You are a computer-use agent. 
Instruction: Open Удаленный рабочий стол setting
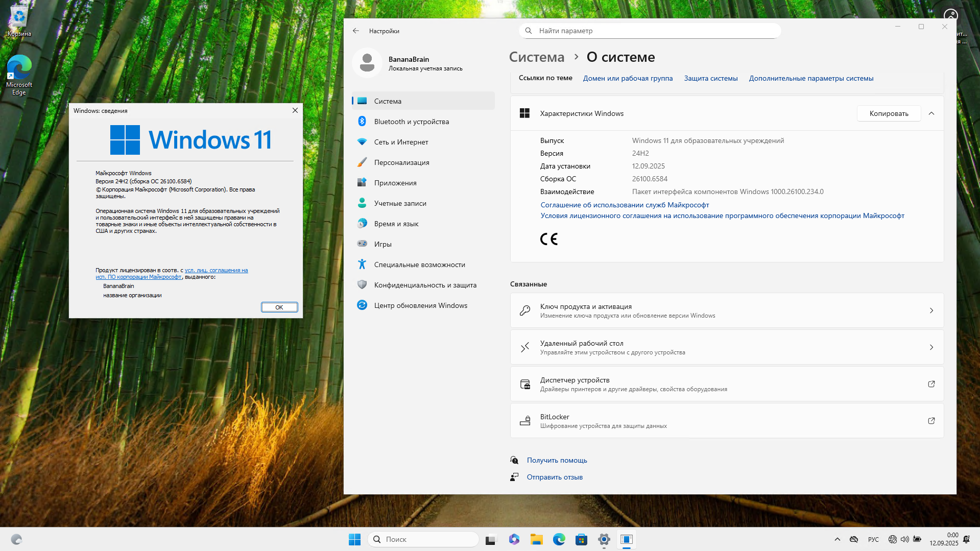727,347
